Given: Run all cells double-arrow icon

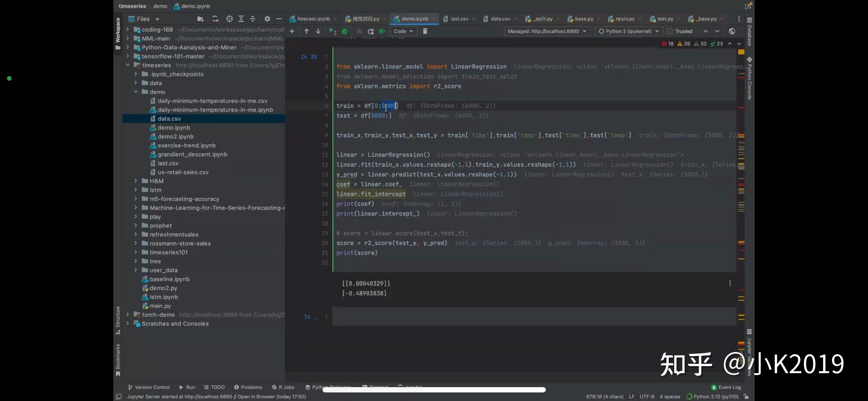Looking at the screenshot, I should (382, 31).
